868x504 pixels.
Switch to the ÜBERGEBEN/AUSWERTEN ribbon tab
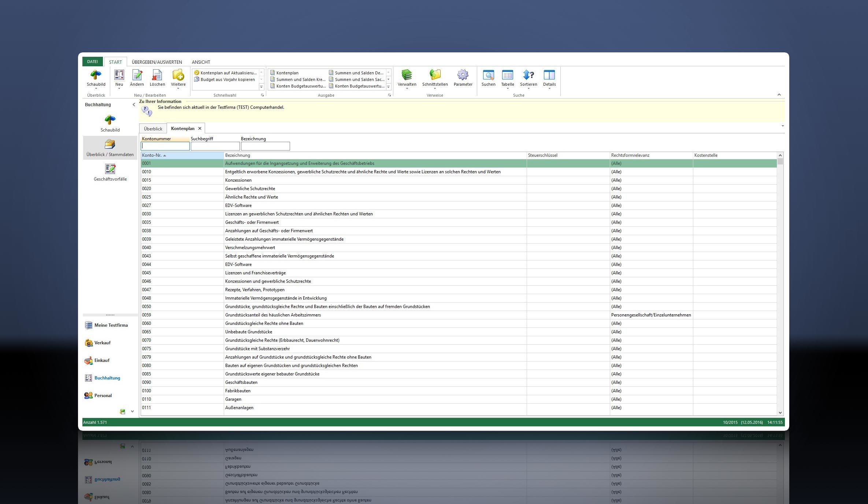point(157,62)
